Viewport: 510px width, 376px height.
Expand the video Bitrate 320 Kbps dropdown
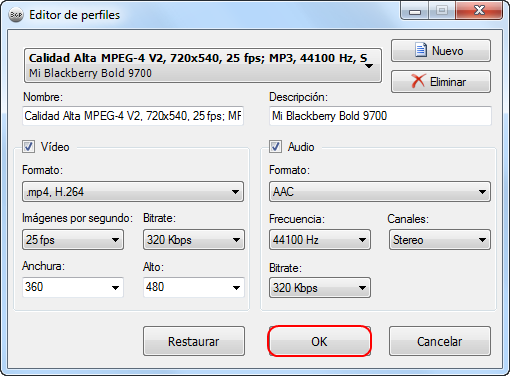point(194,240)
